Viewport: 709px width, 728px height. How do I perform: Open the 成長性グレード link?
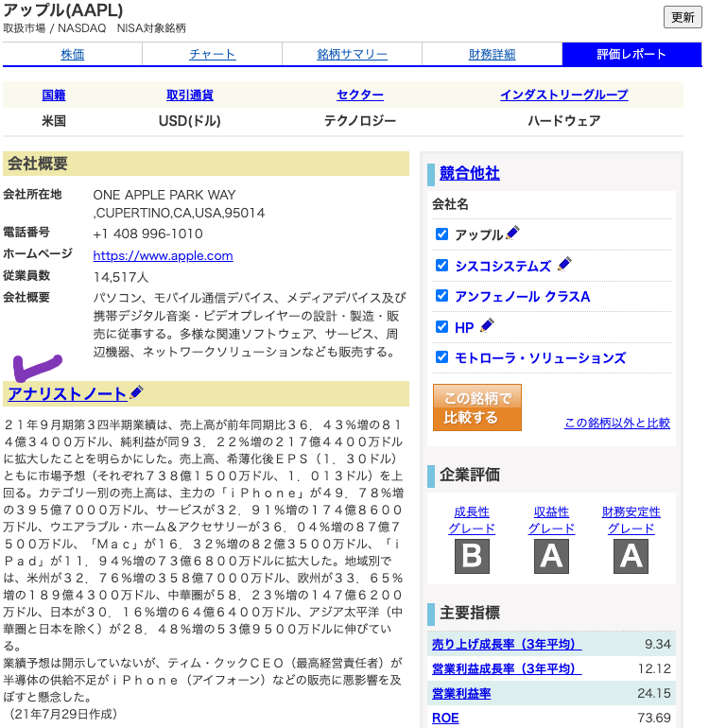tap(472, 520)
